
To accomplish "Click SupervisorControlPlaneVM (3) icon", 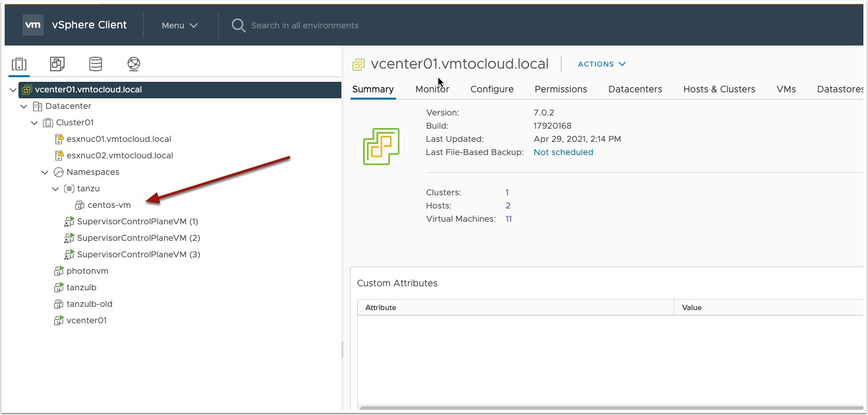I will click(x=69, y=255).
